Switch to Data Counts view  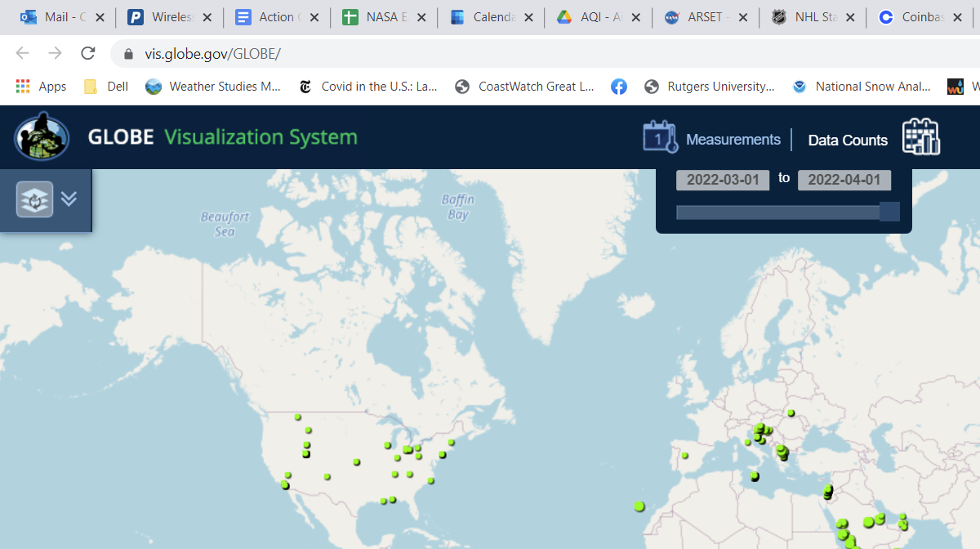point(847,141)
